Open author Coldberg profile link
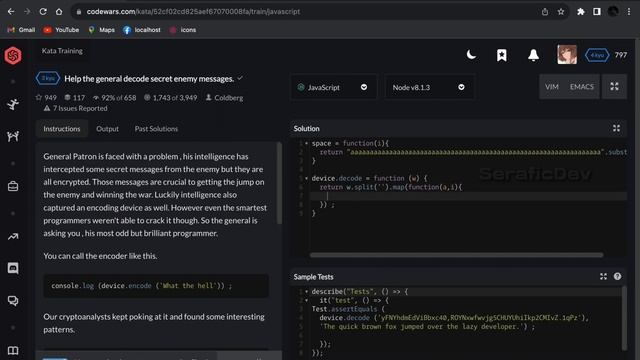 (x=224, y=98)
